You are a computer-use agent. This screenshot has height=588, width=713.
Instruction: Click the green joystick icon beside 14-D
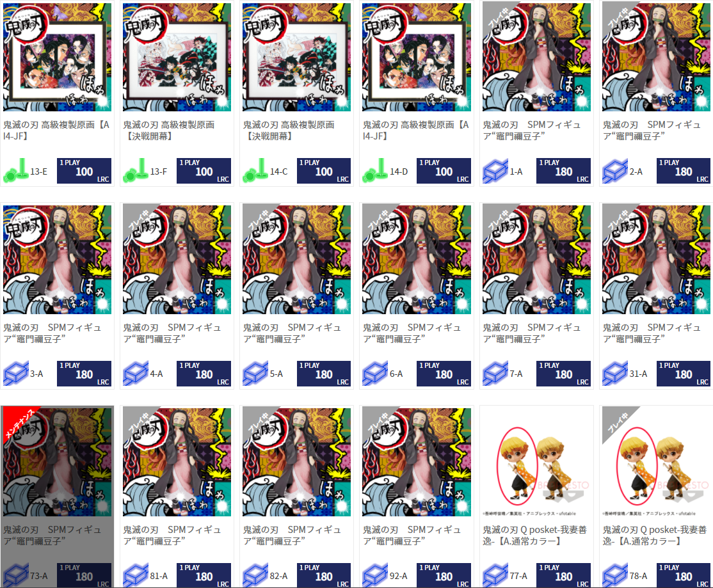375,170
